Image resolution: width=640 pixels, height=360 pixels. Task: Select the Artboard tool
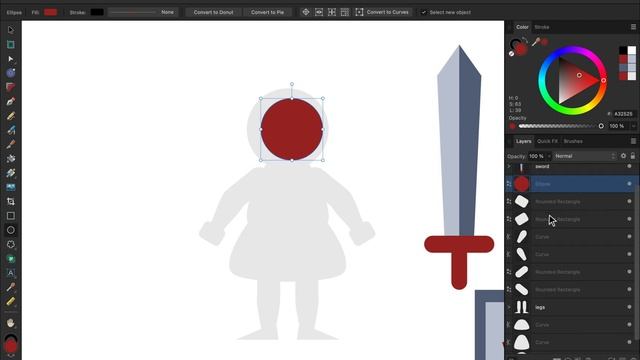[11, 44]
